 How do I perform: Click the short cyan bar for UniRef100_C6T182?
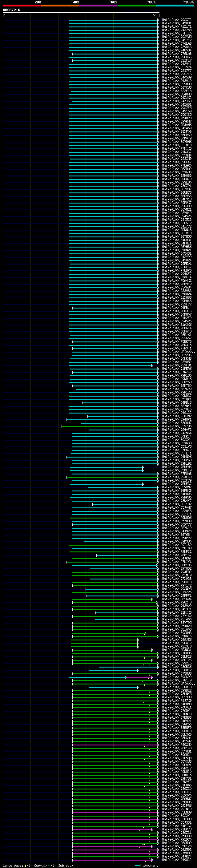125,504
